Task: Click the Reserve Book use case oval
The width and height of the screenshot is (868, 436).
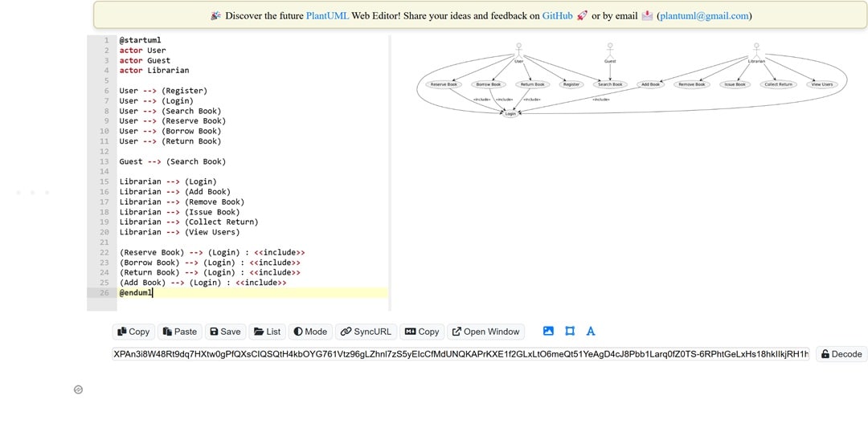Action: tap(444, 84)
